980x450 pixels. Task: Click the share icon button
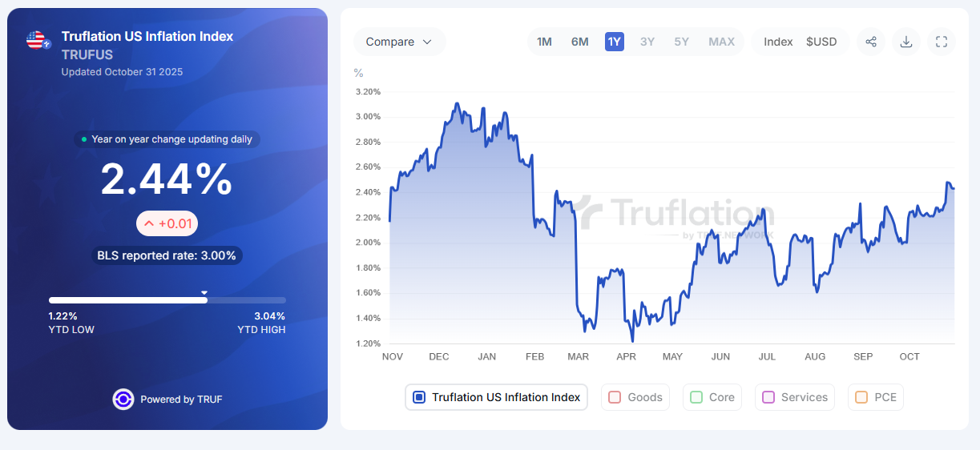click(871, 42)
